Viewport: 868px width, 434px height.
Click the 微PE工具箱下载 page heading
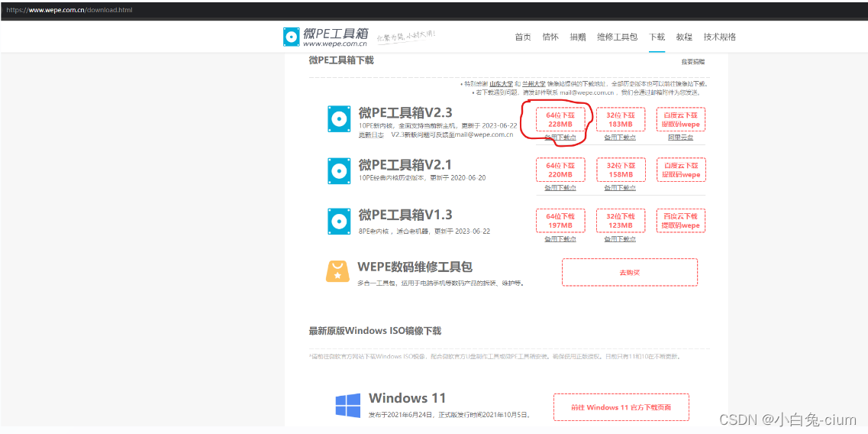(x=341, y=60)
